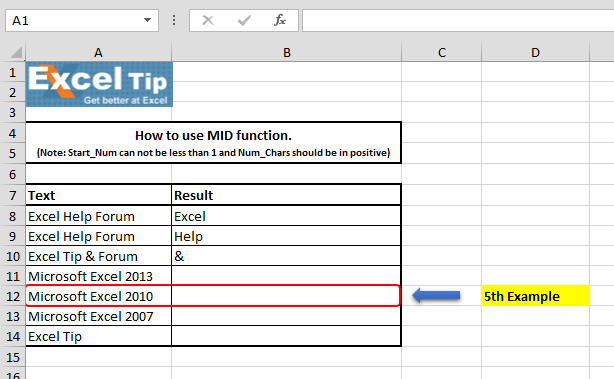Select row 12 header

coord(13,296)
